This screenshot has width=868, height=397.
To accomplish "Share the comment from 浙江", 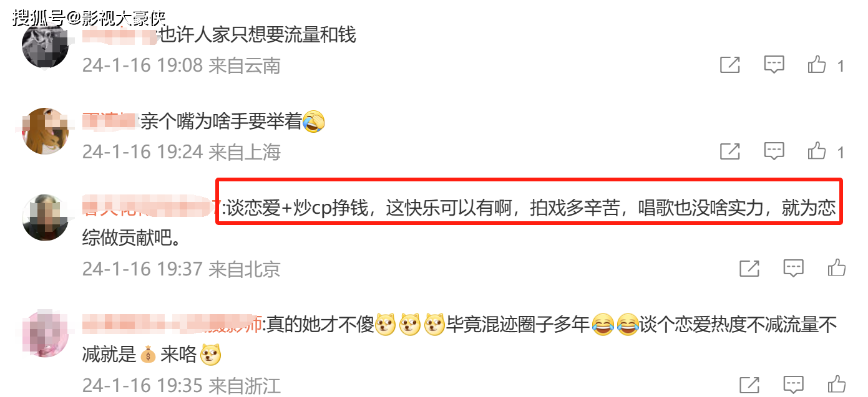I will (749, 385).
